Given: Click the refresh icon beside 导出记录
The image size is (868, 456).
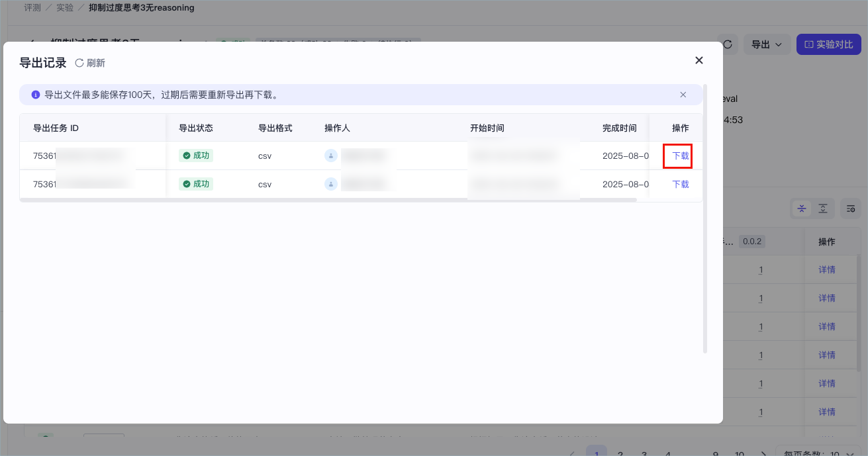Looking at the screenshot, I should coord(79,63).
